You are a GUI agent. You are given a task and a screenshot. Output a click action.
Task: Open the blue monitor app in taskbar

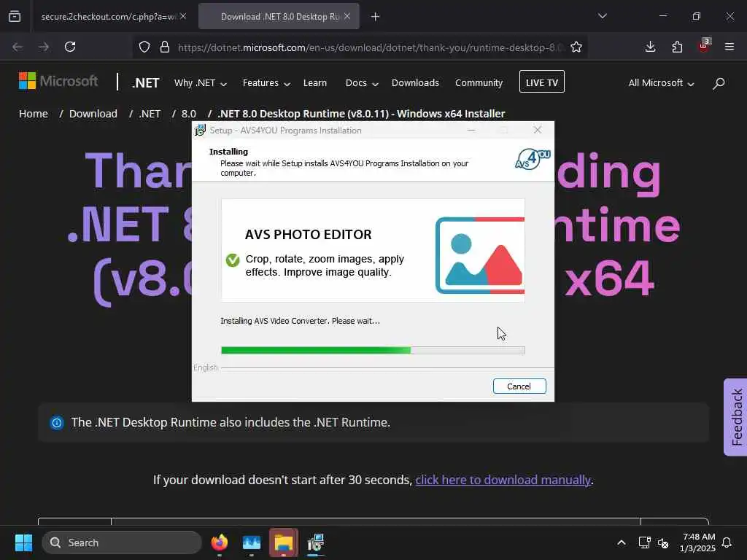252,542
